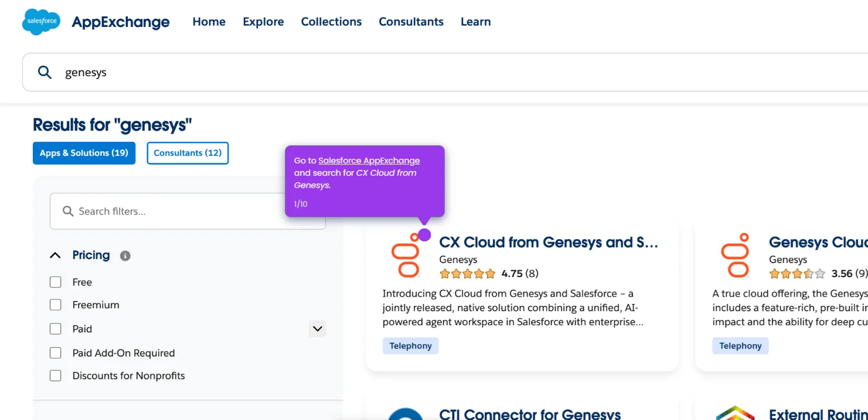Click the Genesys publisher name on CX Cloud card
868x420 pixels.
[x=458, y=259]
